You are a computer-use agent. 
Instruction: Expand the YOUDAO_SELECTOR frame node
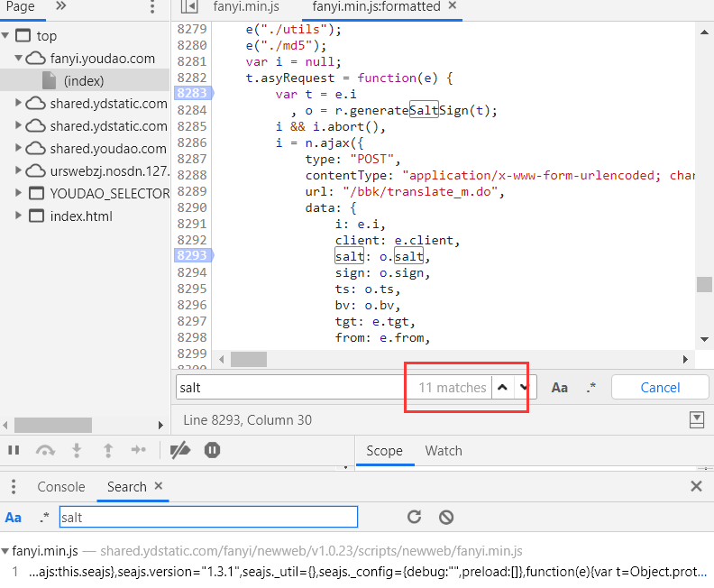(18, 193)
